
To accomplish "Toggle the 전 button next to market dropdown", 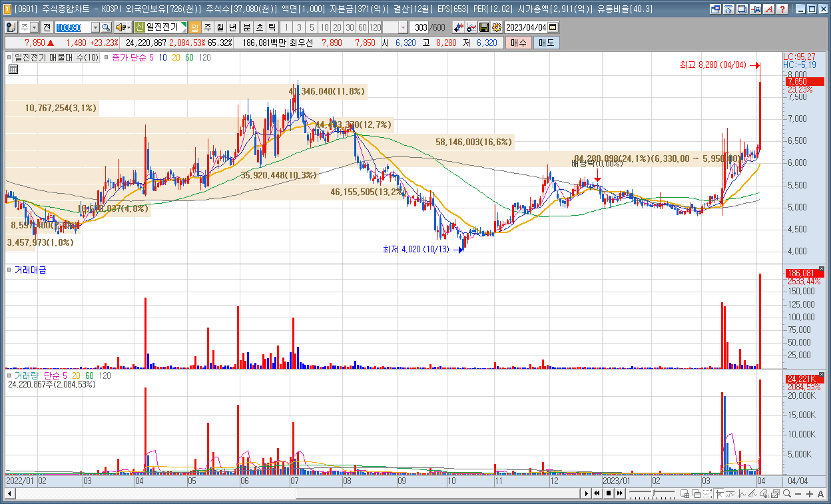I will [47, 27].
